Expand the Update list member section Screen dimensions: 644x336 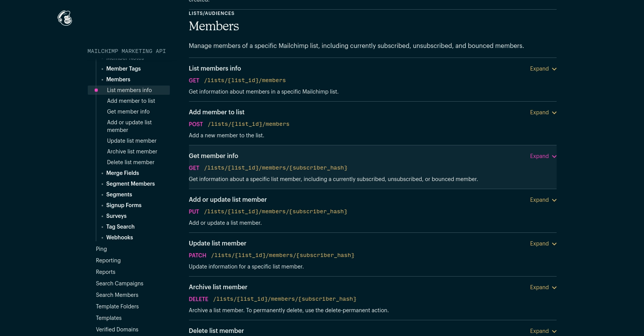pos(543,244)
